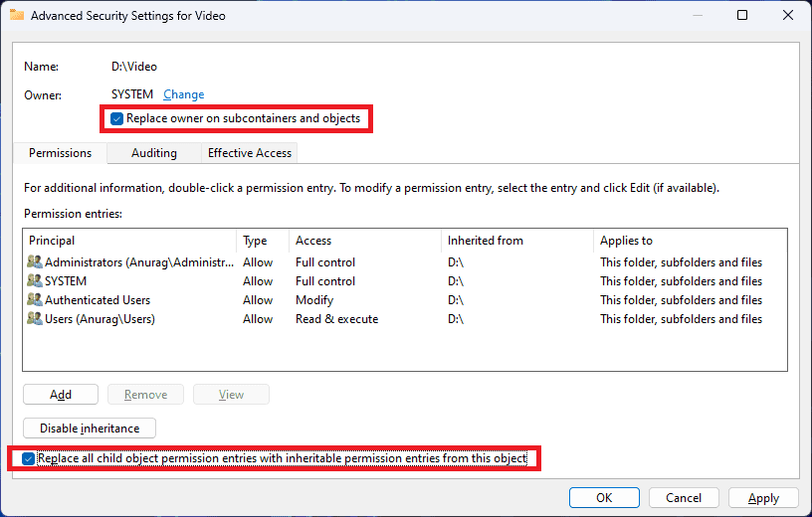Uncheck Replace all child object permission entries
The image size is (812, 517).
(29, 458)
